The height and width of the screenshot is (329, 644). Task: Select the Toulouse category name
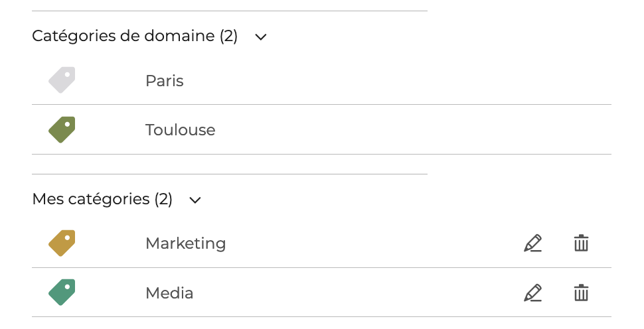(x=181, y=130)
